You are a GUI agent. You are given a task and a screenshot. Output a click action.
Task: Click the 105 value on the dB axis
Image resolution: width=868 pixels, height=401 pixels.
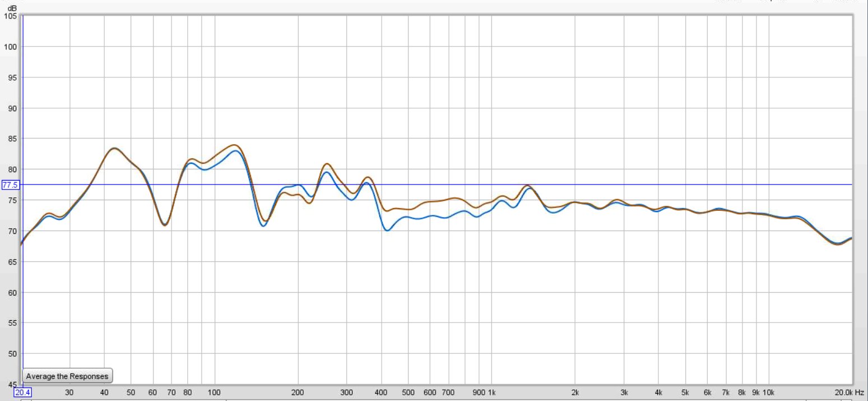tap(11, 16)
